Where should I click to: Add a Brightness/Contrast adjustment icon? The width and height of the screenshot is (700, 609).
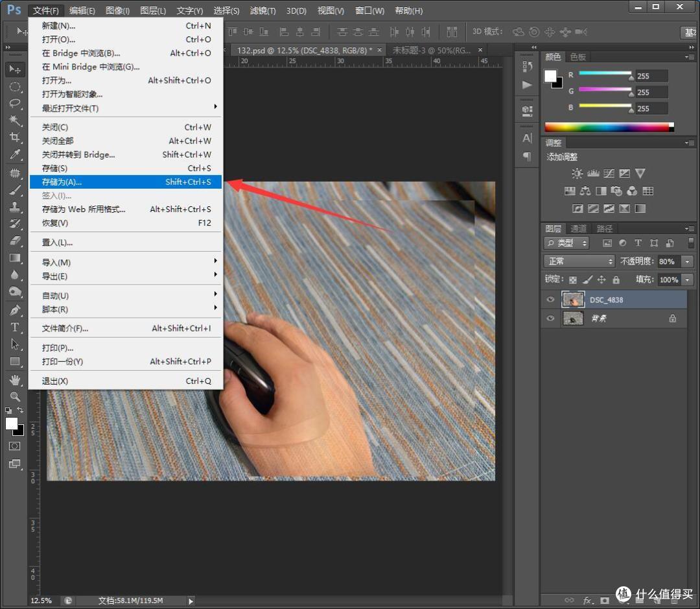pyautogui.click(x=577, y=173)
